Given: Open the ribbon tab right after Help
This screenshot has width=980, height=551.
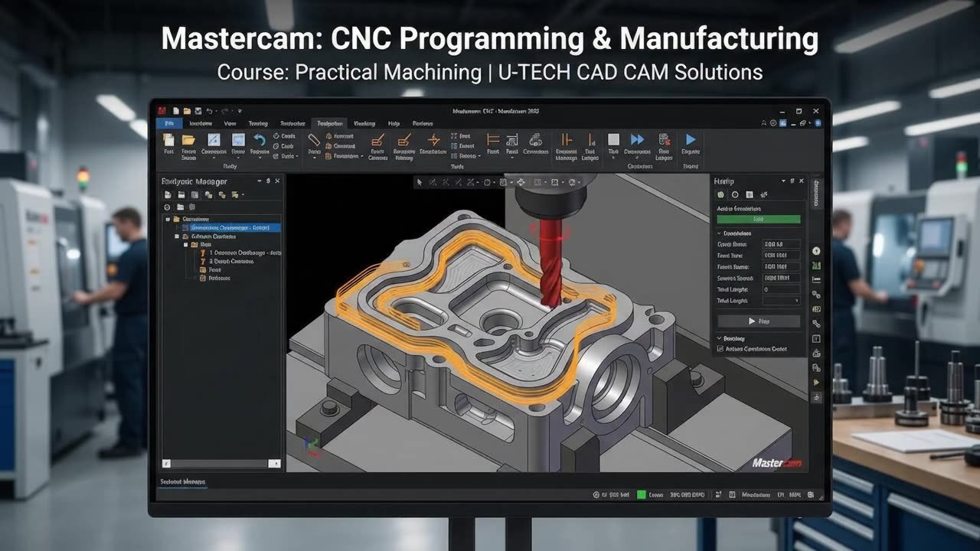Looking at the screenshot, I should [423, 123].
